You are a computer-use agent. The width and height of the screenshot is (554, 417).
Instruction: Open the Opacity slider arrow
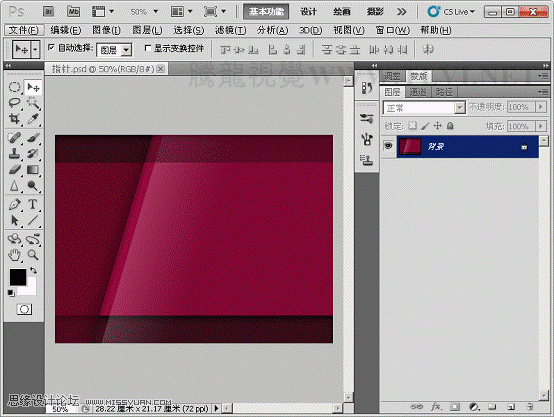[x=540, y=107]
